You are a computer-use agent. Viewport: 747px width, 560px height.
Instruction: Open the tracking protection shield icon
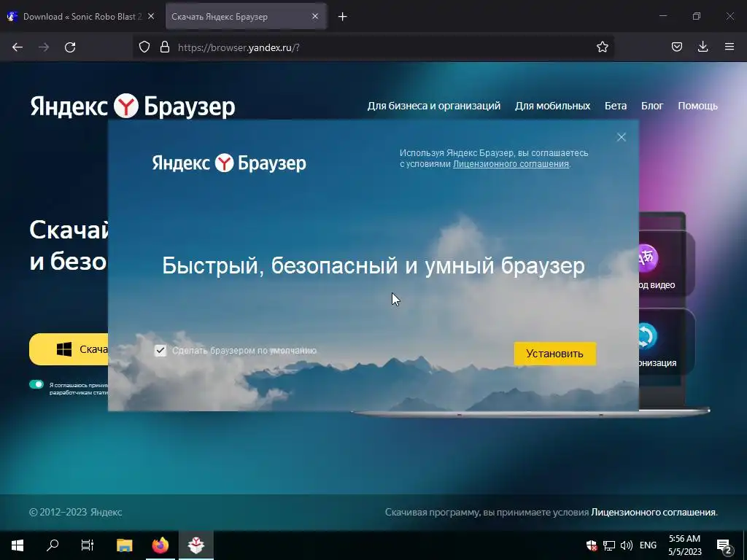144,47
